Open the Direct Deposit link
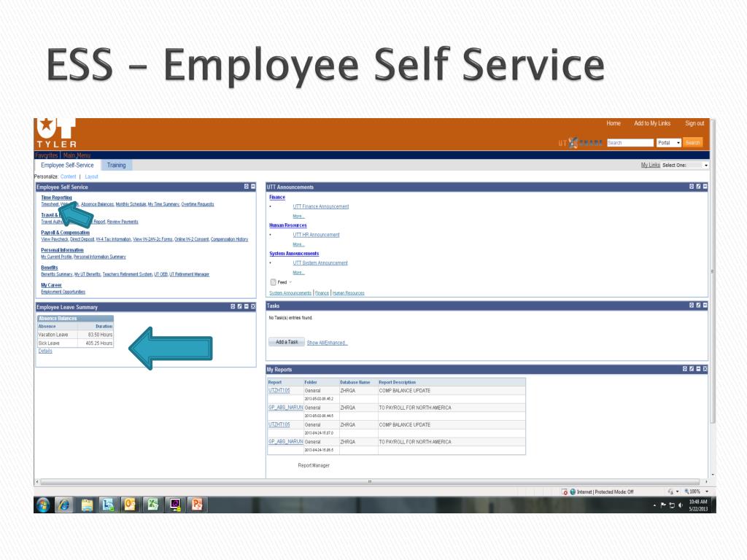 pos(82,239)
